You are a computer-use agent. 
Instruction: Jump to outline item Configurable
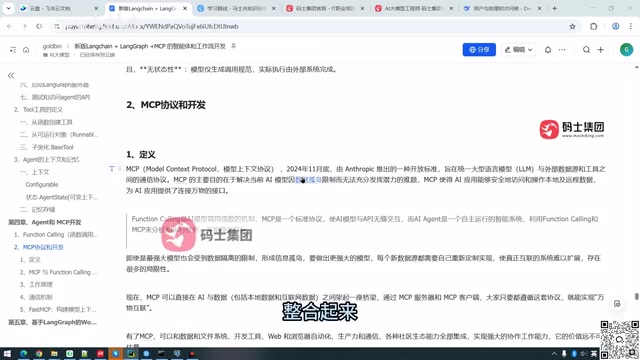tap(42, 184)
